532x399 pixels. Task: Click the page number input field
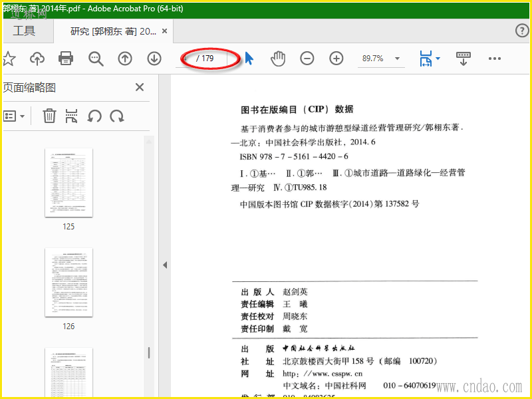(185, 59)
